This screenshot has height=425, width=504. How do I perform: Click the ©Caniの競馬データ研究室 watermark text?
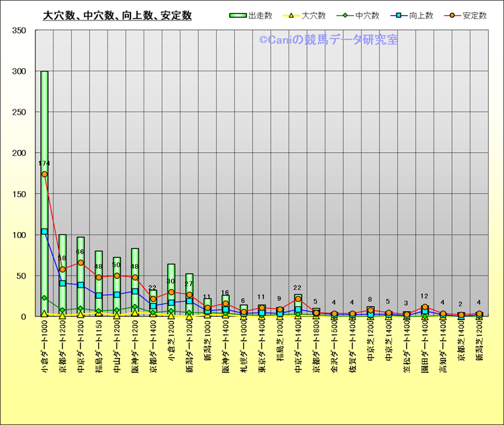(x=328, y=40)
